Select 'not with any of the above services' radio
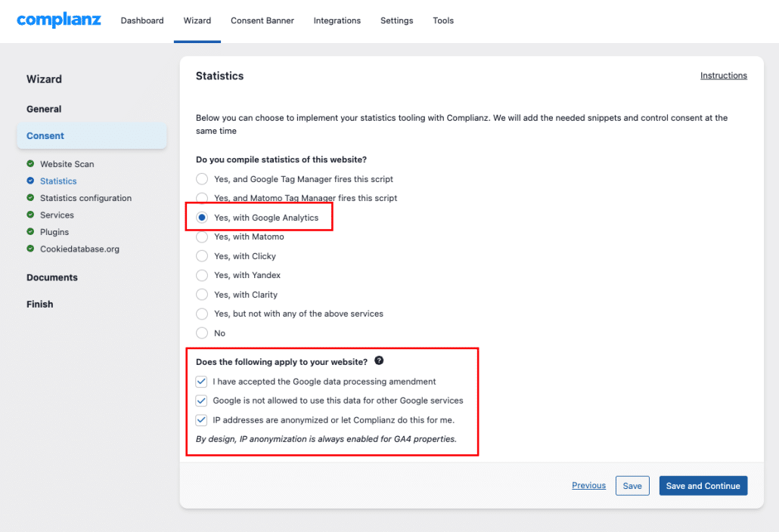Viewport: 779px width, 532px height. click(202, 314)
